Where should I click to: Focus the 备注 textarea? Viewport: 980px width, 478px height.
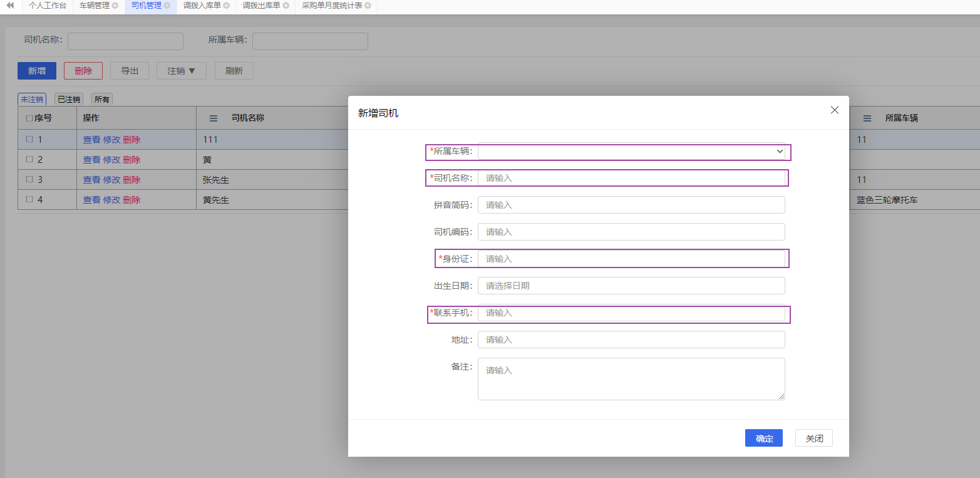pyautogui.click(x=631, y=379)
